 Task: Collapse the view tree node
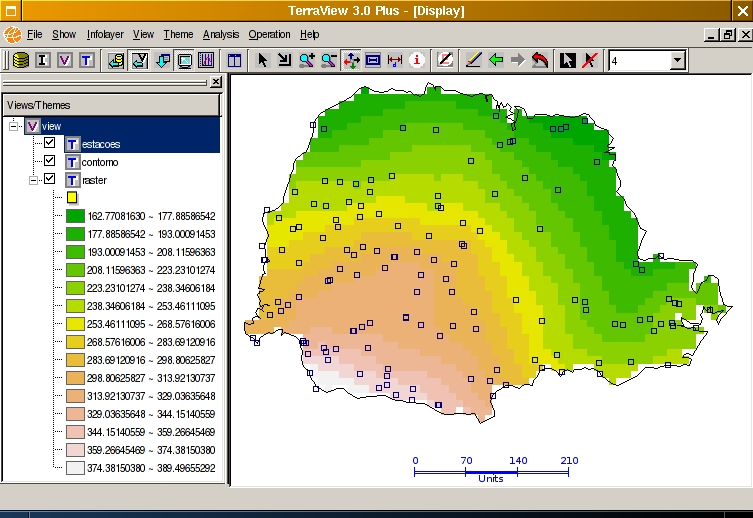[x=13, y=126]
